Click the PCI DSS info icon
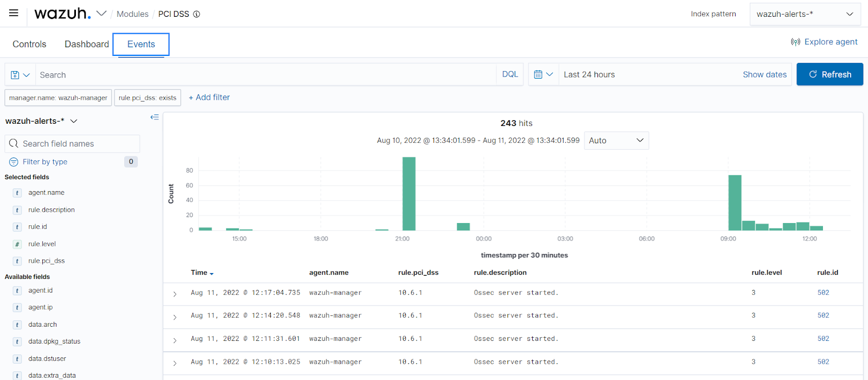 pyautogui.click(x=196, y=14)
